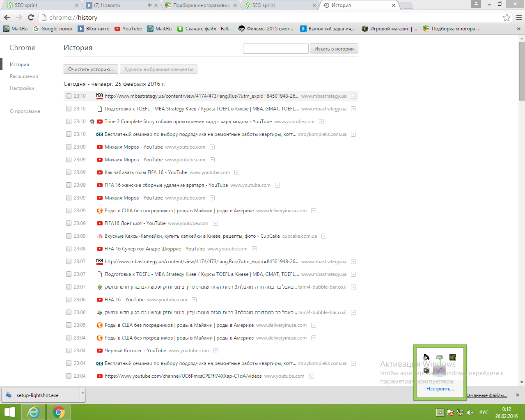
Task: Close the downloads bar
Action: (x=518, y=395)
